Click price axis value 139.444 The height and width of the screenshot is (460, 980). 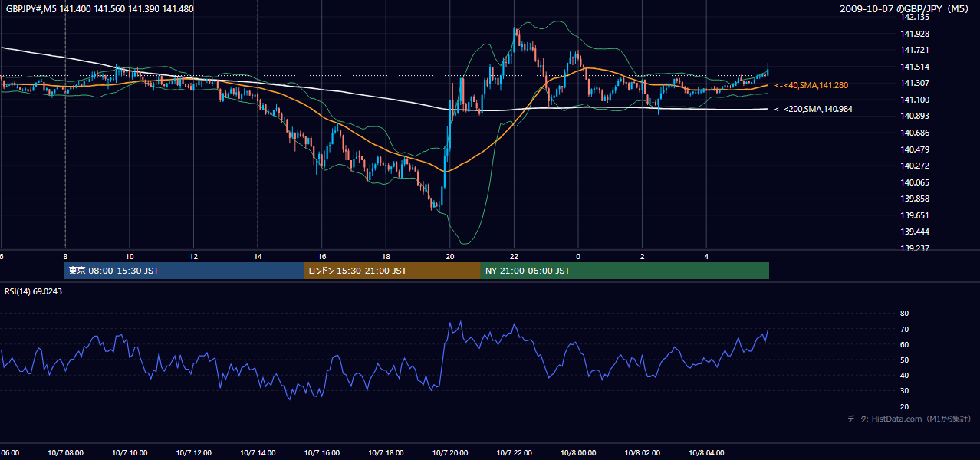coord(916,232)
